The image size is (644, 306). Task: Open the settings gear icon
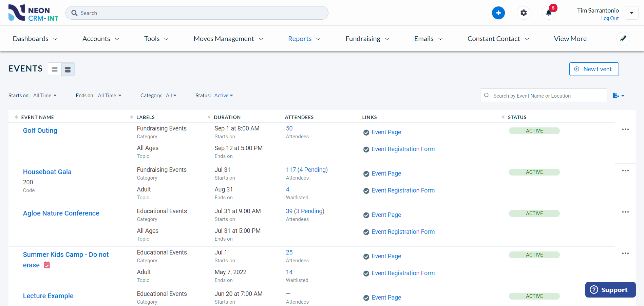click(523, 13)
